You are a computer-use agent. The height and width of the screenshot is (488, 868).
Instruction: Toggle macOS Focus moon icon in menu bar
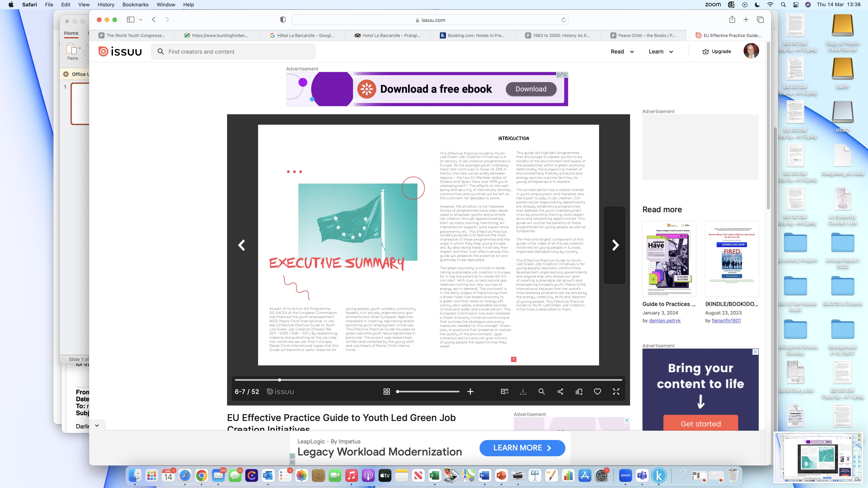(757, 5)
